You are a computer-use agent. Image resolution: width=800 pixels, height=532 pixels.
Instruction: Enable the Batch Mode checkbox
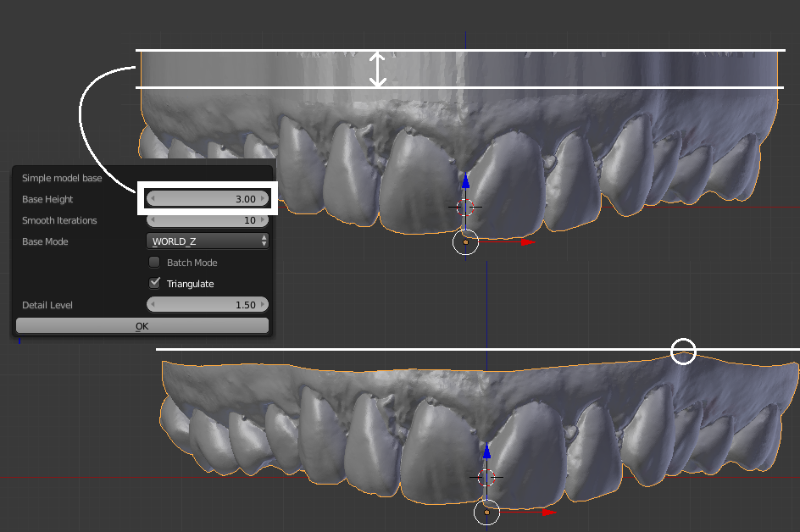[154, 262]
